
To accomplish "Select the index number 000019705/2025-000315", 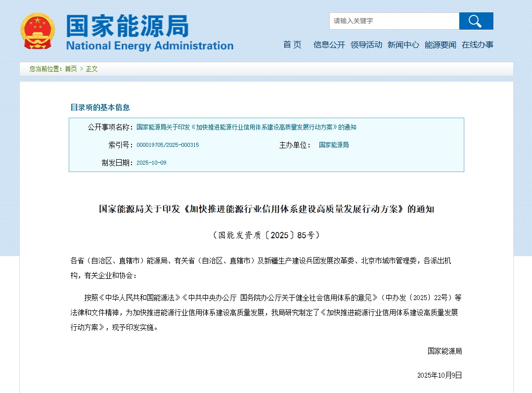I will coord(168,145).
